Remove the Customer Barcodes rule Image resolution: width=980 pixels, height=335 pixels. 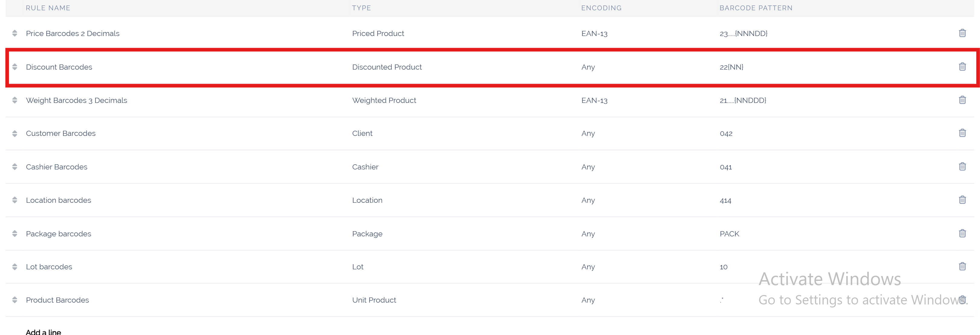pyautogui.click(x=962, y=133)
